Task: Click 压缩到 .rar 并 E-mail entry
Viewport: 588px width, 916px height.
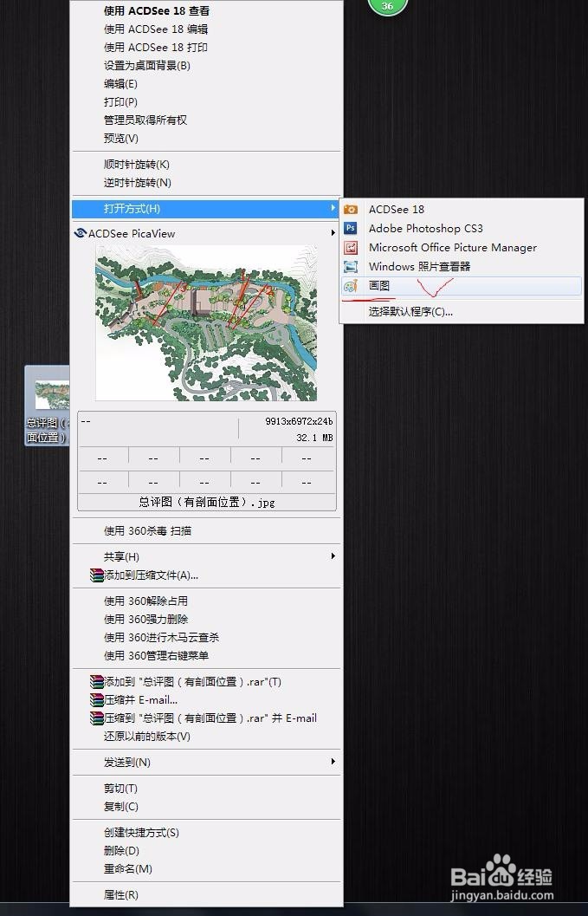Action: (x=210, y=718)
